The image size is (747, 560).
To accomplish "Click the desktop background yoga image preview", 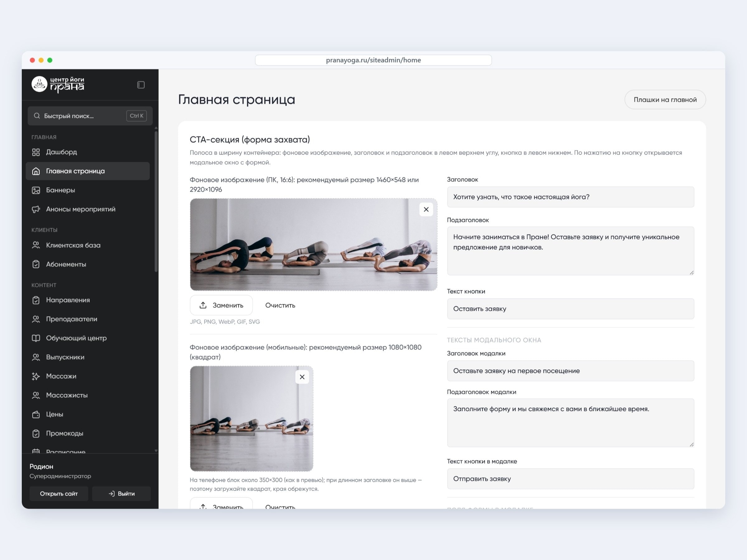I will click(x=313, y=245).
